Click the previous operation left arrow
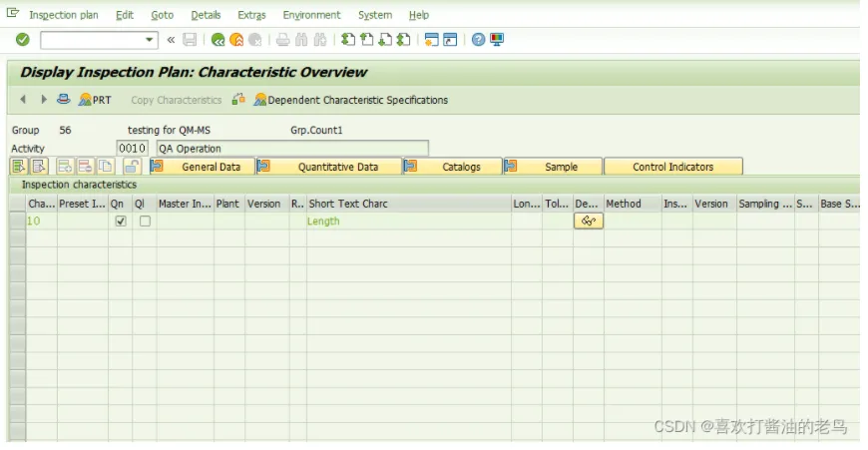The width and height of the screenshot is (868, 450). click(23, 100)
